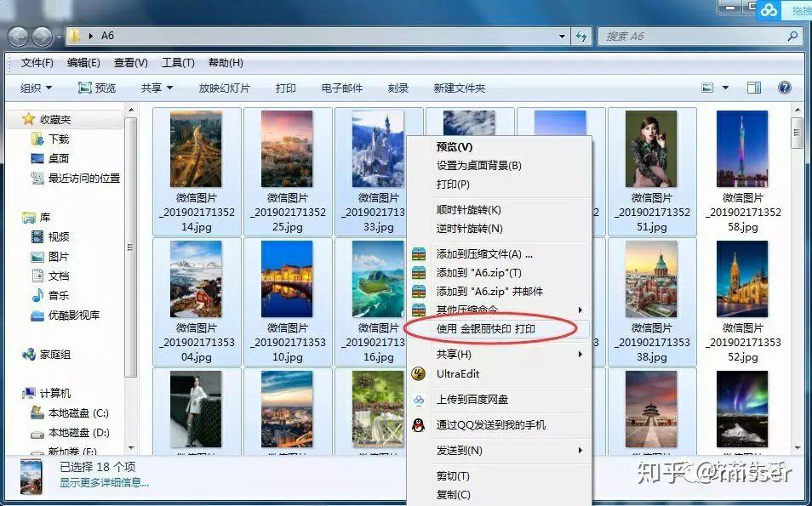Click the 计算机 icon in sidebar
Image resolution: width=812 pixels, height=506 pixels.
point(28,394)
